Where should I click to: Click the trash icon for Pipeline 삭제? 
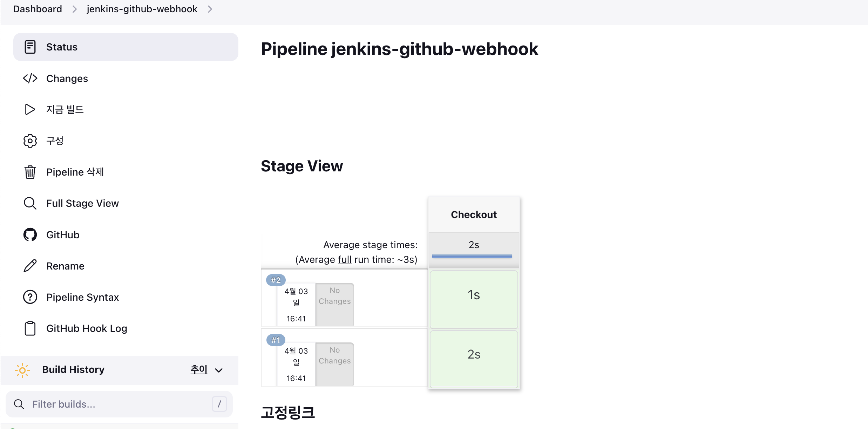click(30, 172)
